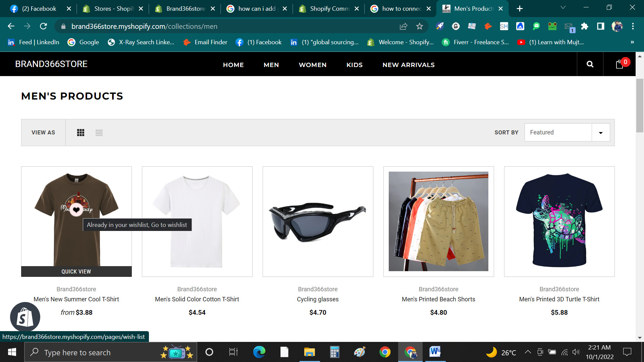Viewport: 644px width, 362px height.
Task: Toggle Chrome side panel button
Action: point(601,26)
